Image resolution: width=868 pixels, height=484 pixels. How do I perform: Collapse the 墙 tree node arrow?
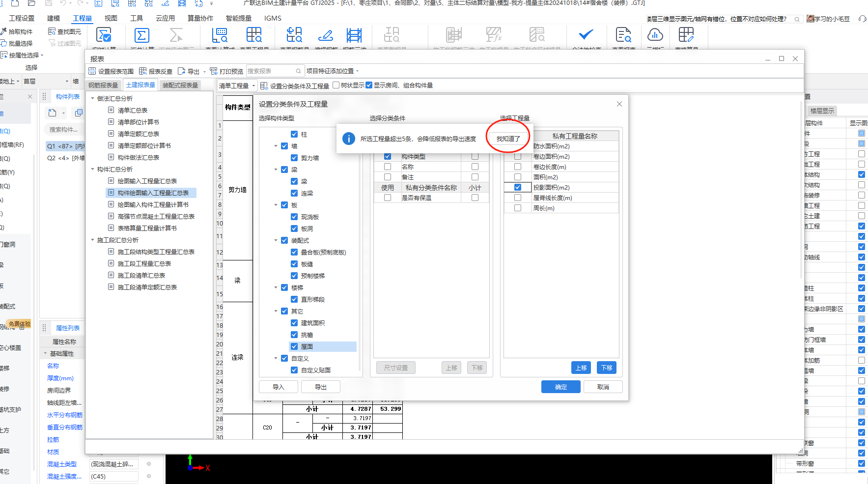(276, 146)
